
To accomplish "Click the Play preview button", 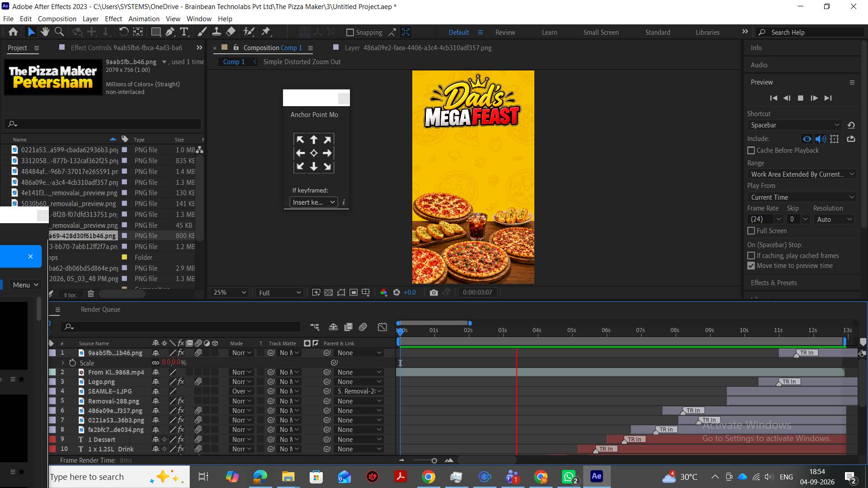I will tap(814, 98).
